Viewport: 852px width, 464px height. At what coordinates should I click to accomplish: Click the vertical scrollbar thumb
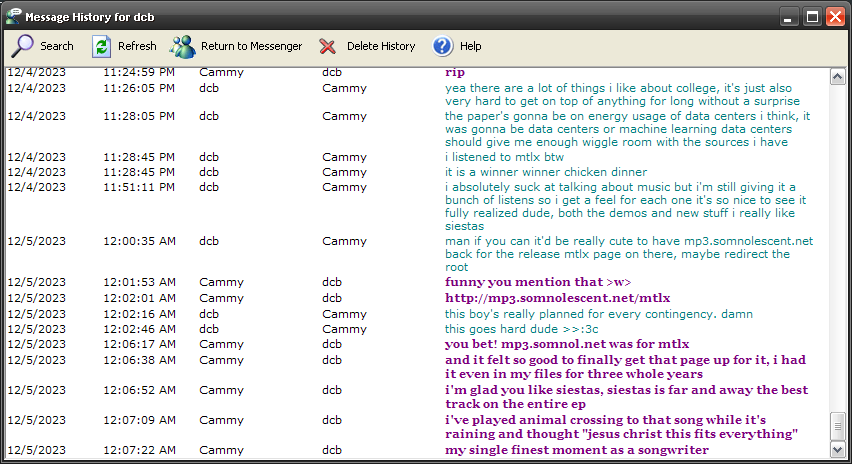(838, 427)
